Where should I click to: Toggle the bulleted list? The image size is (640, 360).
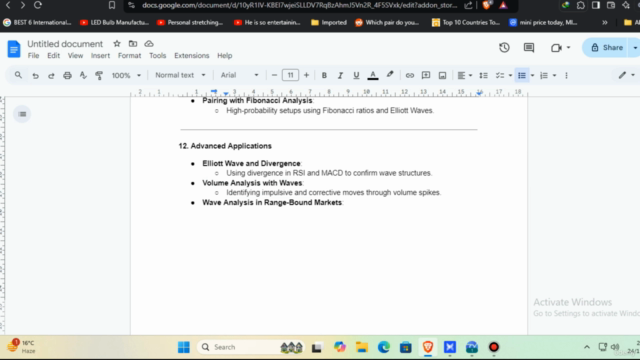click(x=522, y=76)
